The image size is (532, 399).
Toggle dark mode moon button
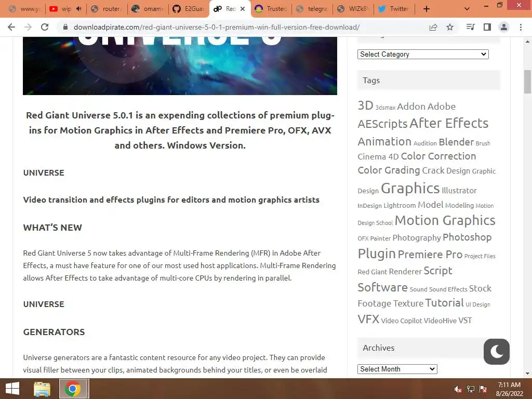click(496, 352)
